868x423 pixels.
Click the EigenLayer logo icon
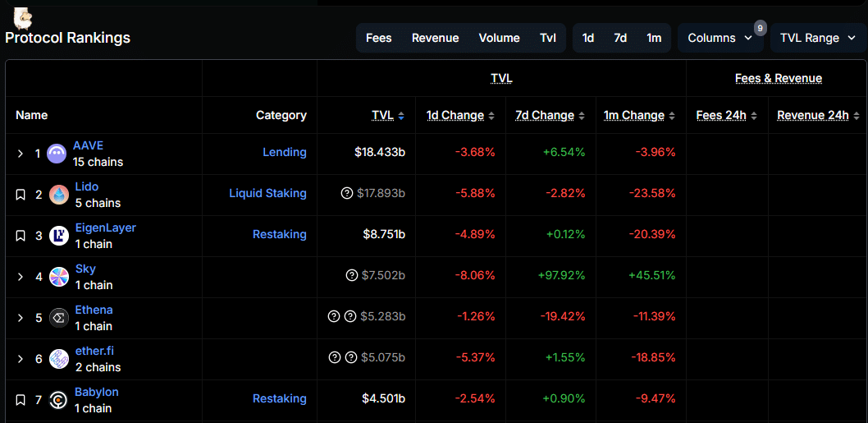pyautogui.click(x=59, y=236)
